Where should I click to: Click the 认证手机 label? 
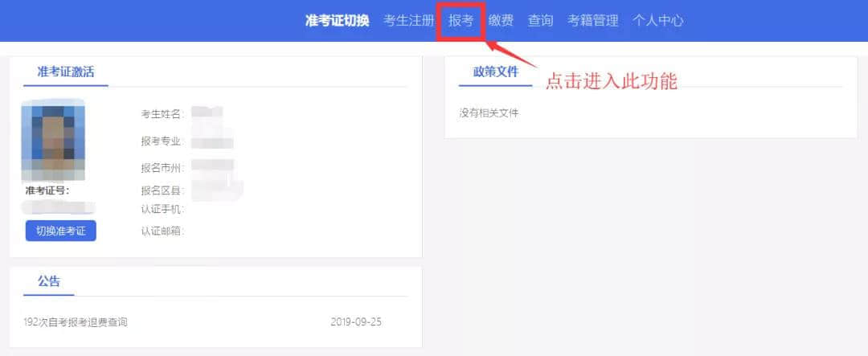click(162, 209)
